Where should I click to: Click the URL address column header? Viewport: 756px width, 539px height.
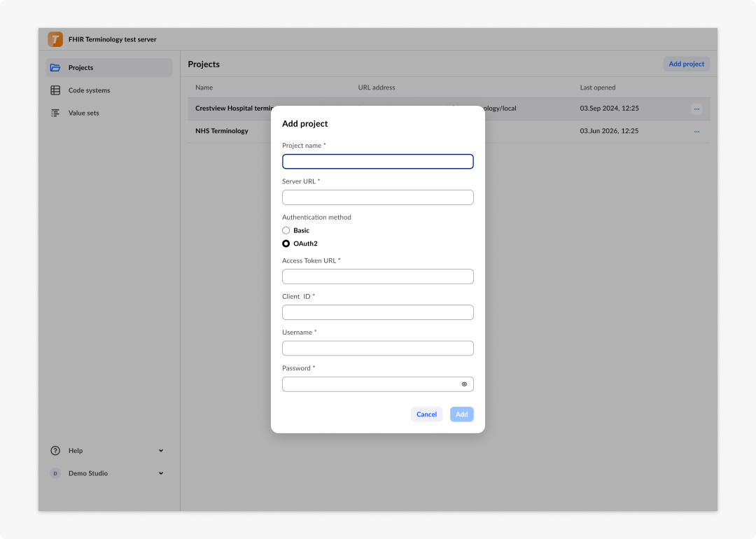pyautogui.click(x=377, y=87)
